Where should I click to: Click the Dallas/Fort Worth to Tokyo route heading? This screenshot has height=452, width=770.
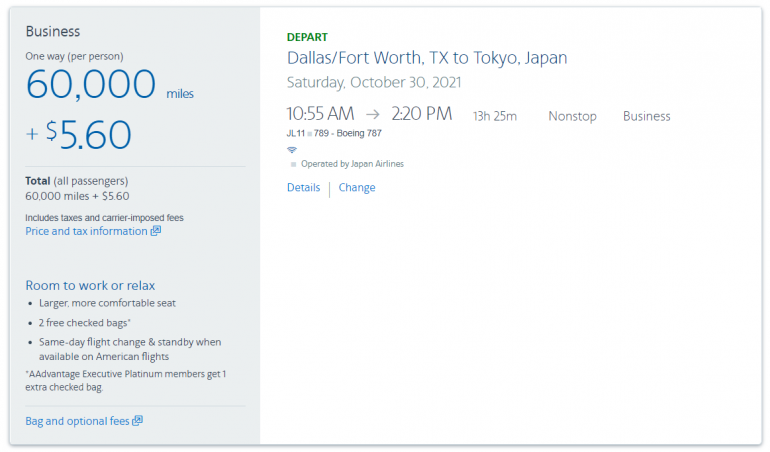coord(427,58)
